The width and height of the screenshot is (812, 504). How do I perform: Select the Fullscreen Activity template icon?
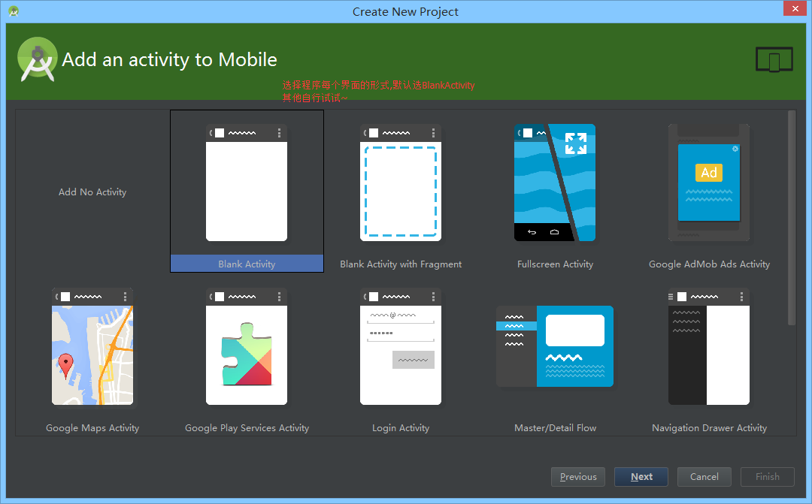[x=555, y=183]
